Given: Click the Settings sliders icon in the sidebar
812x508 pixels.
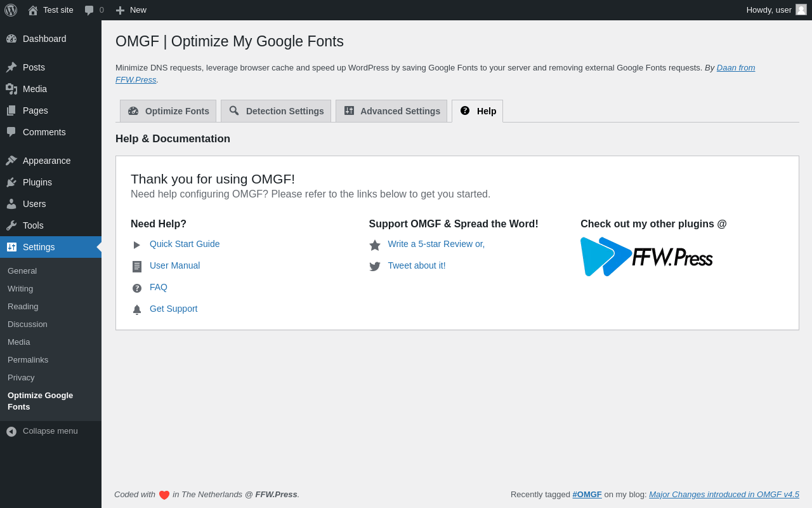Looking at the screenshot, I should (x=11, y=247).
